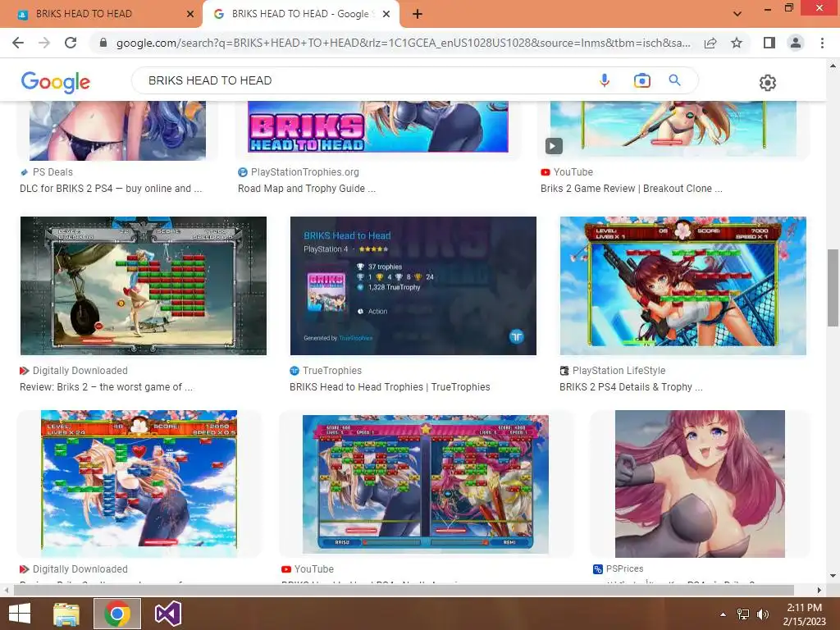Viewport: 840px width, 630px height.
Task: Open PlayStation LifeStyle gameplay thumbnail
Action: click(683, 285)
